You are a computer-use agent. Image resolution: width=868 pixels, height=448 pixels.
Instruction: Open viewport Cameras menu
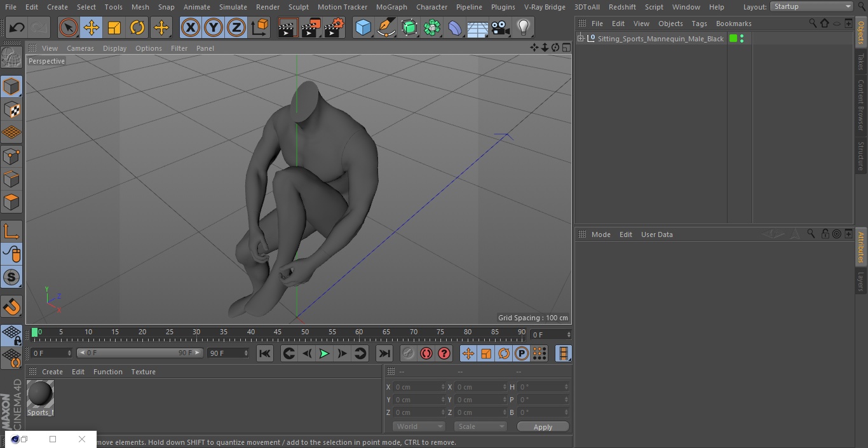tap(80, 48)
